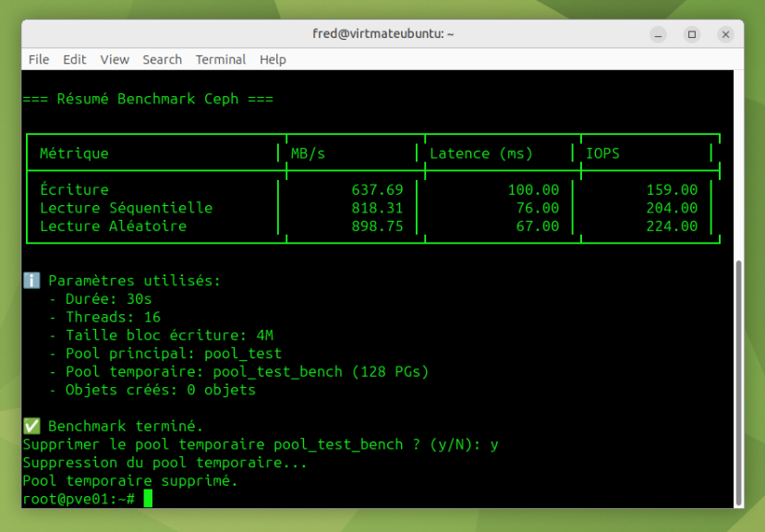The width and height of the screenshot is (765, 532).
Task: Click the Métrique column header
Action: pyautogui.click(x=74, y=153)
